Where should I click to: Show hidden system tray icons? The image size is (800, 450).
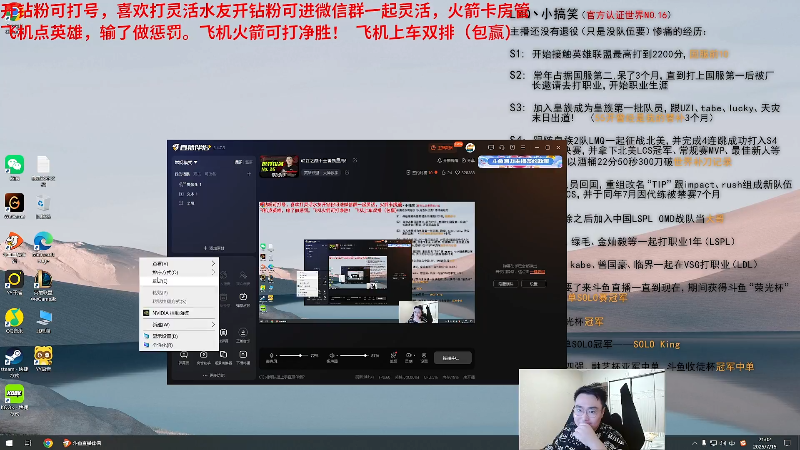pyautogui.click(x=694, y=443)
